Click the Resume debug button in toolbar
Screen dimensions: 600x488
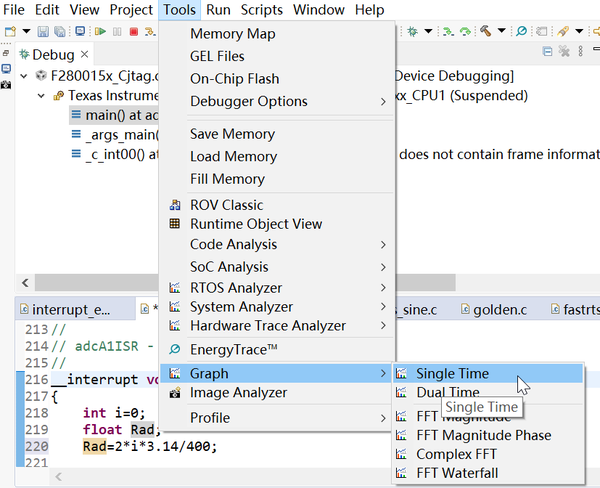[x=101, y=32]
